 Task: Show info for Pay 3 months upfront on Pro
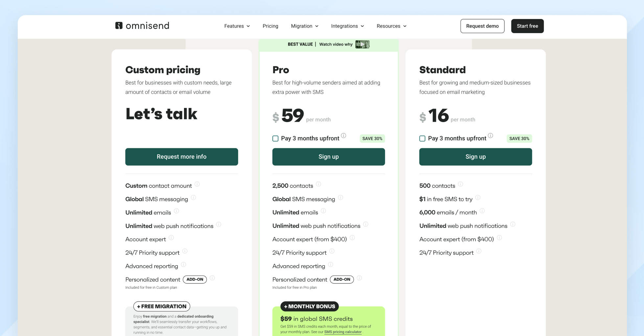click(344, 136)
